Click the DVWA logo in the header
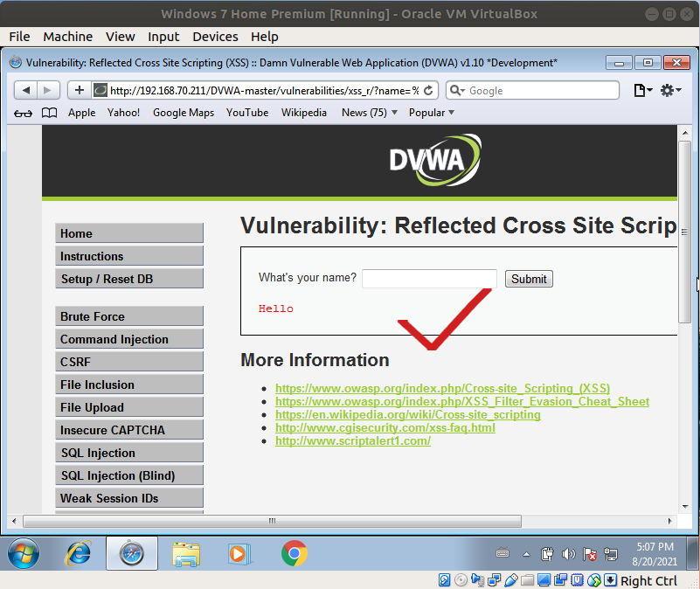700x589 pixels. [435, 160]
